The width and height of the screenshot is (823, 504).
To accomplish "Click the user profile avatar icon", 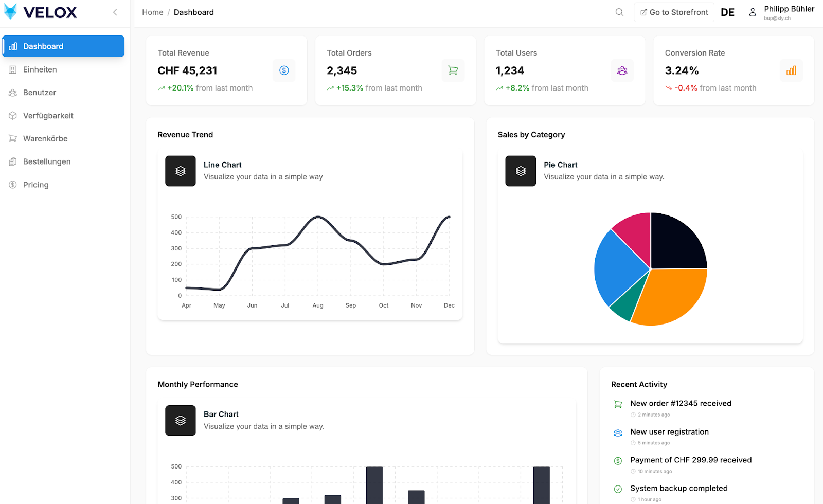I will pyautogui.click(x=753, y=12).
